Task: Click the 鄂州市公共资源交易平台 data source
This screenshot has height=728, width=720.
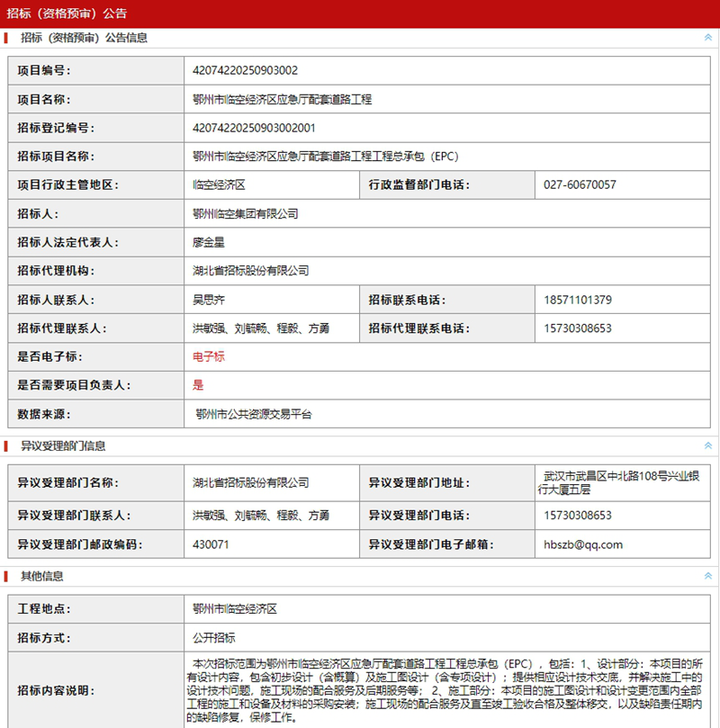Action: coord(254,415)
